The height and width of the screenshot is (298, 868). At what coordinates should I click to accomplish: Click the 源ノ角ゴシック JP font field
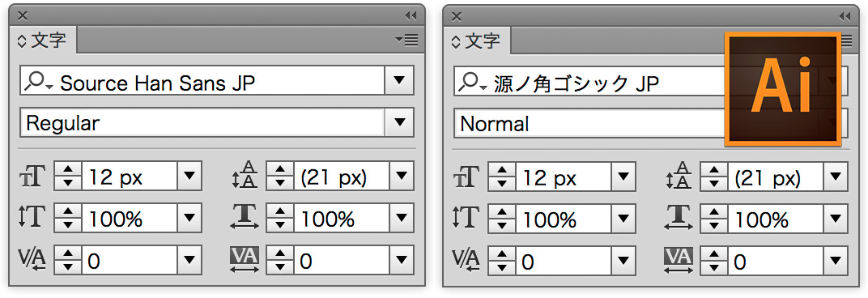pyautogui.click(x=589, y=82)
